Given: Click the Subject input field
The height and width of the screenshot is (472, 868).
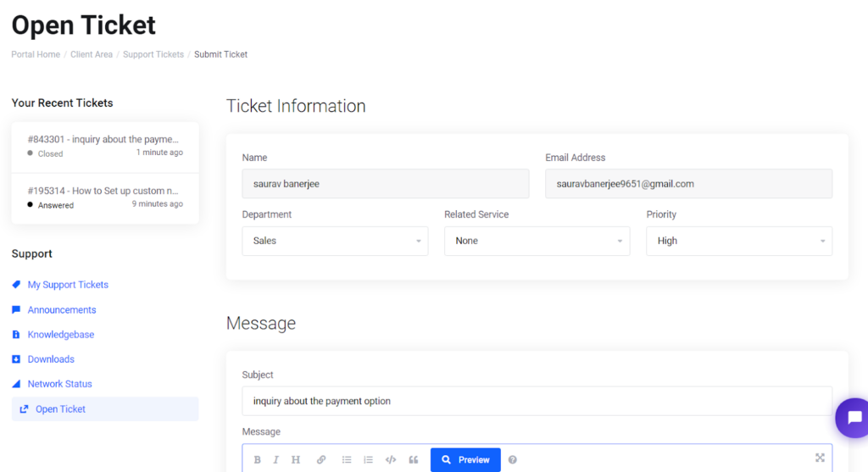Looking at the screenshot, I should click(x=537, y=401).
